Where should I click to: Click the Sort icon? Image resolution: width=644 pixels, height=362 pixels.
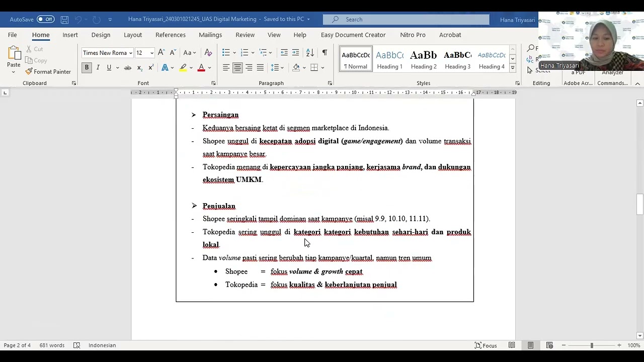pos(310,52)
